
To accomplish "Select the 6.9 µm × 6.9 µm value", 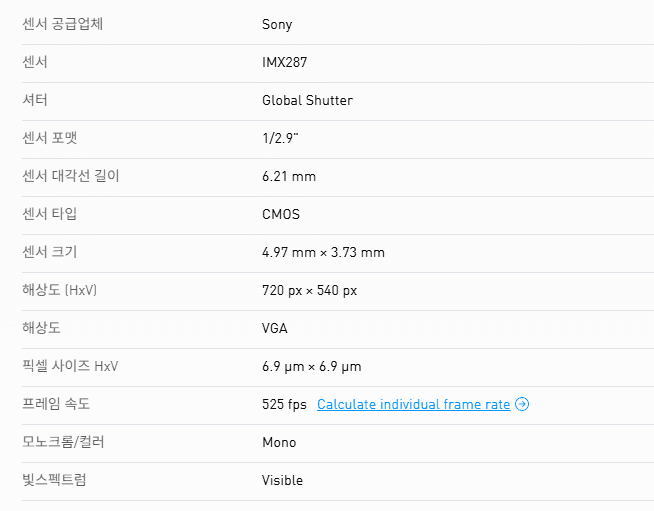I will pos(312,366).
